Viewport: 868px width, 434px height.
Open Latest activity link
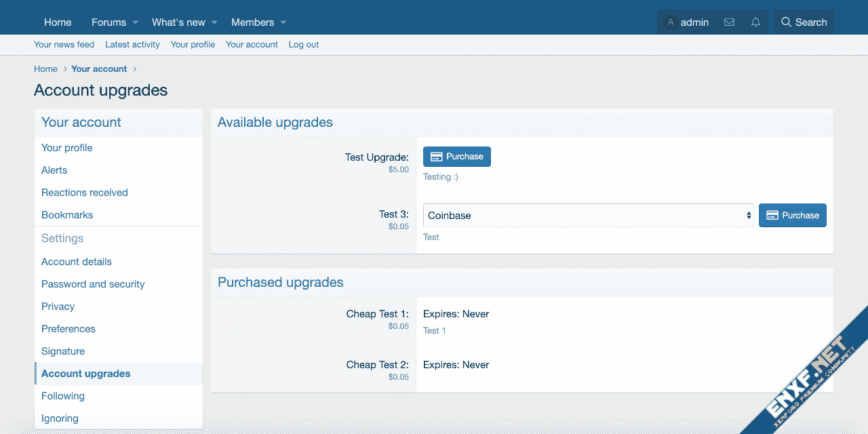point(132,45)
